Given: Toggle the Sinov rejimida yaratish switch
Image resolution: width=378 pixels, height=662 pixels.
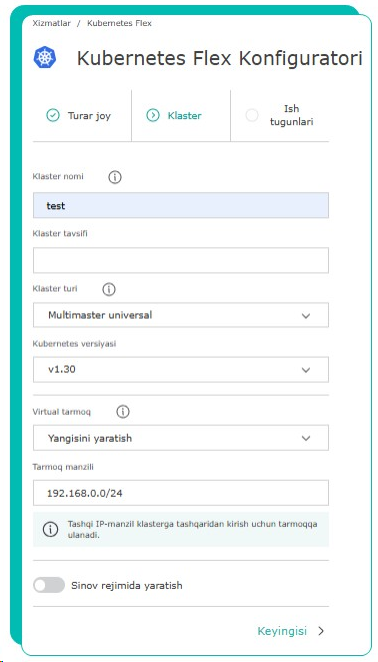Looking at the screenshot, I should (x=49, y=585).
